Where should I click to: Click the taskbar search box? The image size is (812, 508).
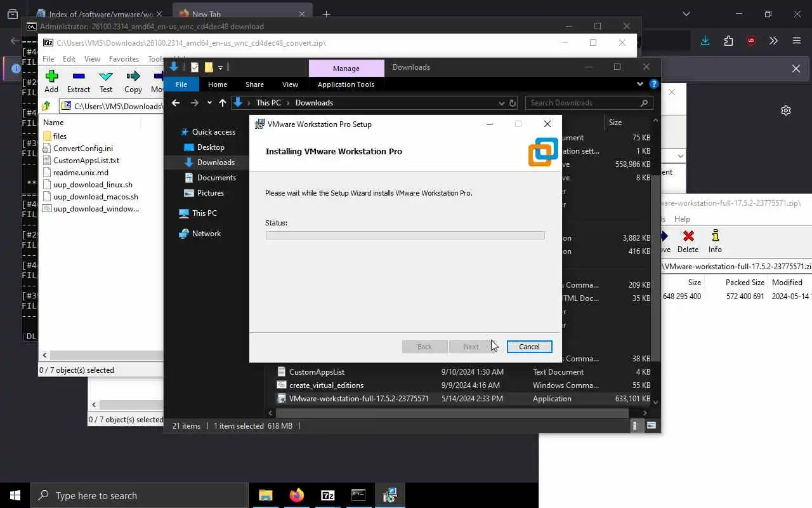pos(139,495)
